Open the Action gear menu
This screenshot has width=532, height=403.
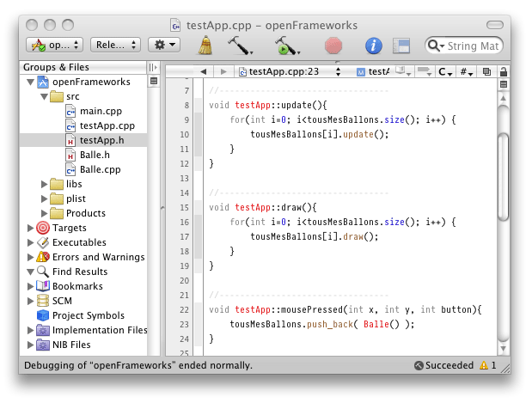coord(163,45)
